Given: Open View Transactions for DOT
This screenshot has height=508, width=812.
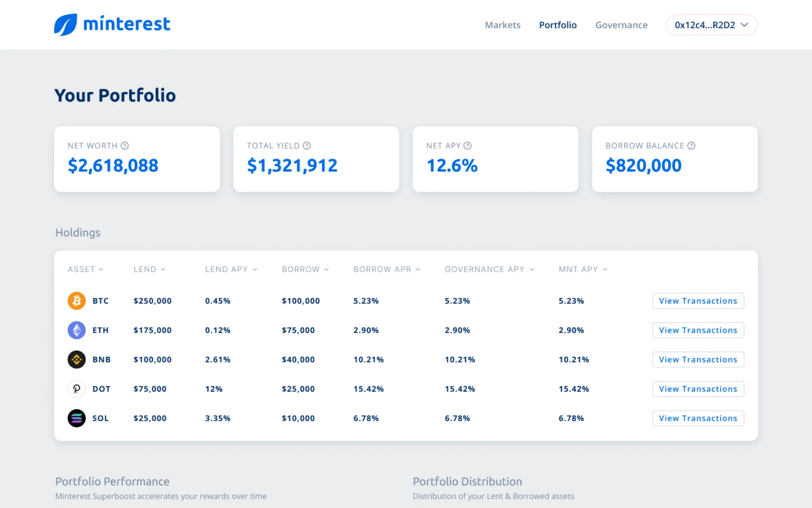Looking at the screenshot, I should pyautogui.click(x=698, y=389).
